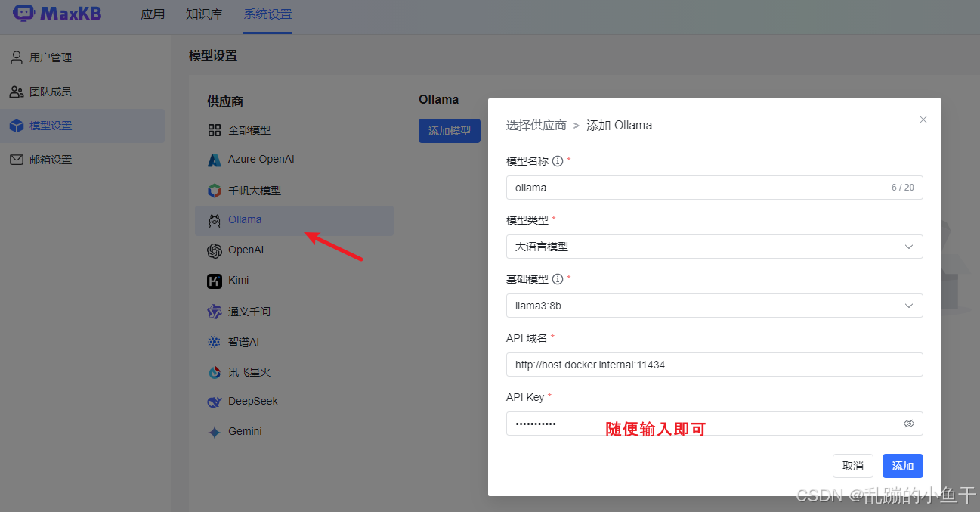The image size is (980, 512).
Task: Click the Ollama llama icon
Action: [215, 220]
